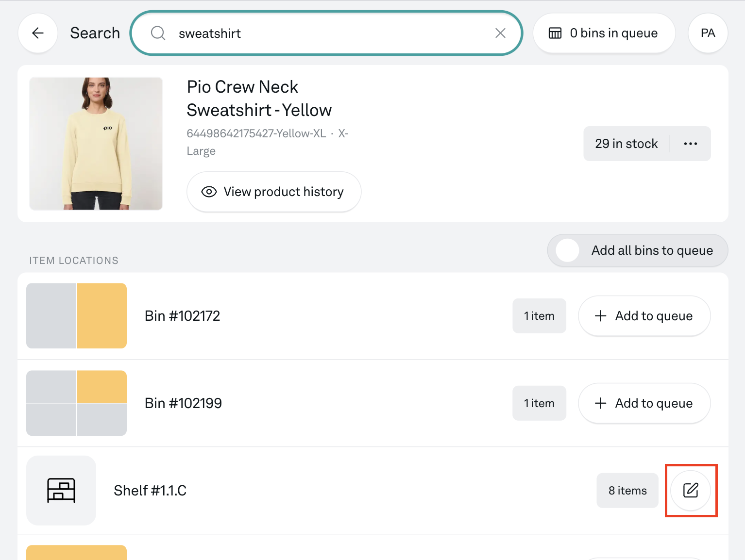Screen dimensions: 745x560
Task: Click the 1 item badge for Bin #102172
Action: click(x=539, y=316)
